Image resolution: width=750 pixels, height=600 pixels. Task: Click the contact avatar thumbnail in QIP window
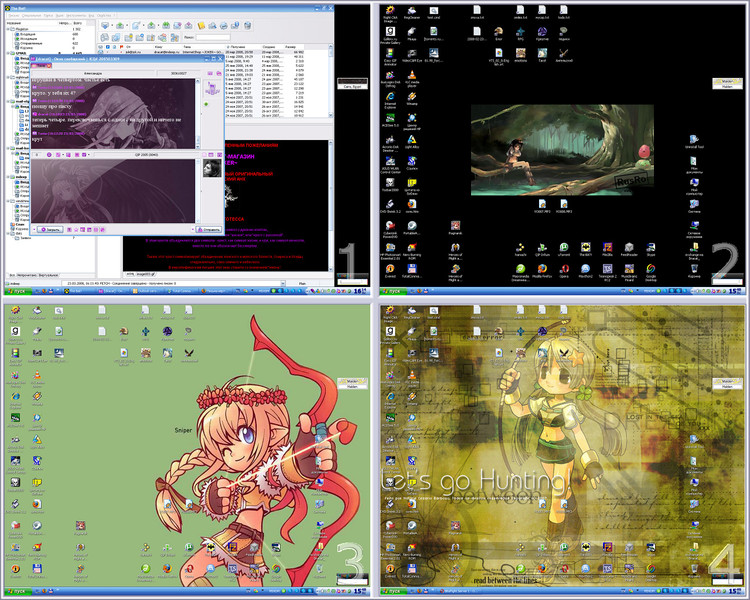(212, 168)
